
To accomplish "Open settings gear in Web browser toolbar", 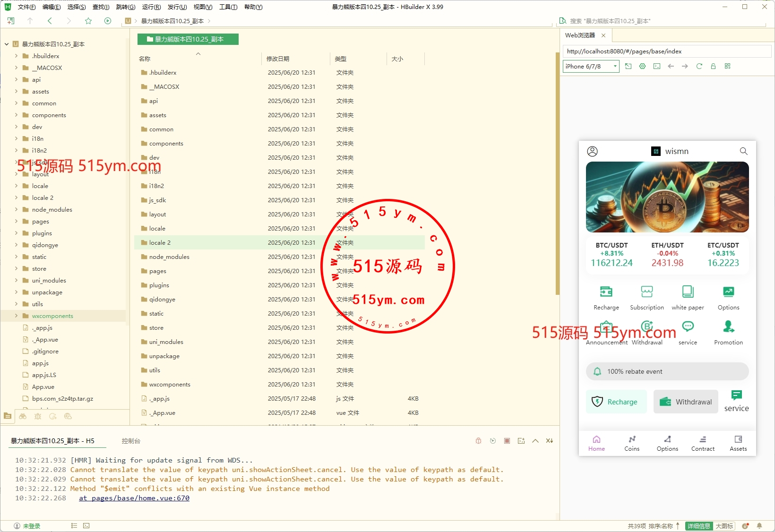I will click(642, 66).
